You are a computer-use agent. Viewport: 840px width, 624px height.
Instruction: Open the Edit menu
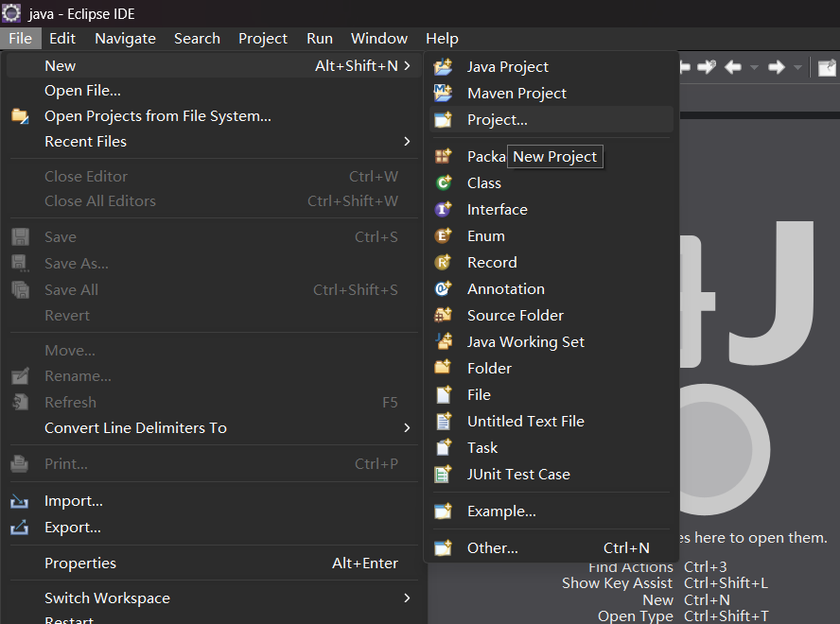62,39
